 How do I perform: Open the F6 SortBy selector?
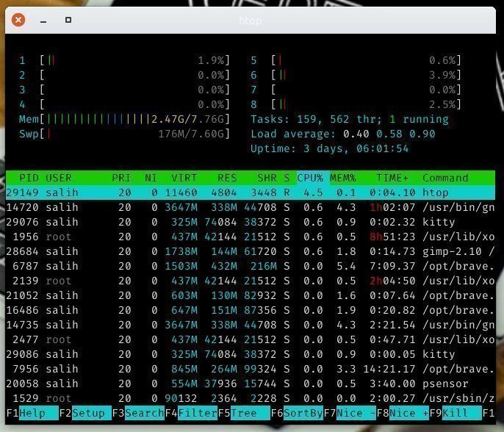[303, 413]
